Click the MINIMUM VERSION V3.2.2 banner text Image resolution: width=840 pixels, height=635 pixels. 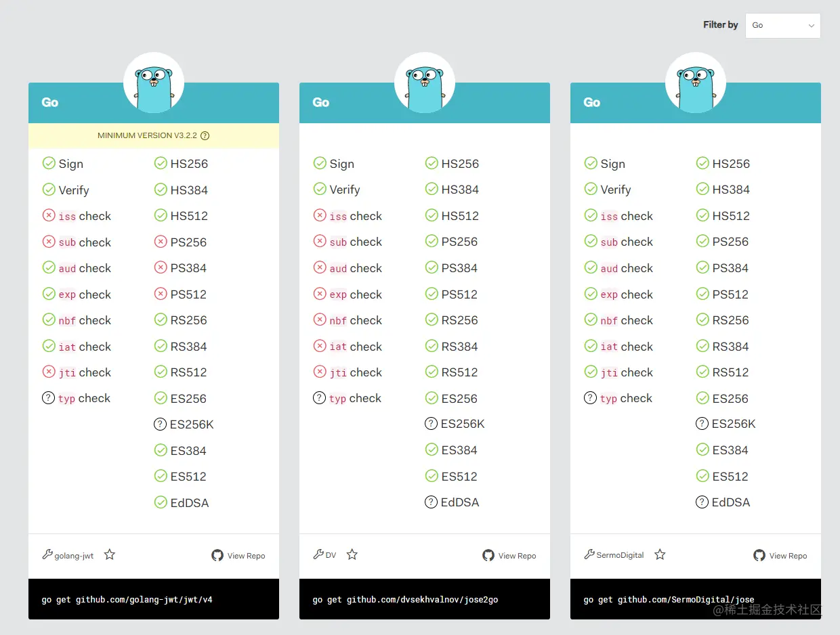point(147,135)
